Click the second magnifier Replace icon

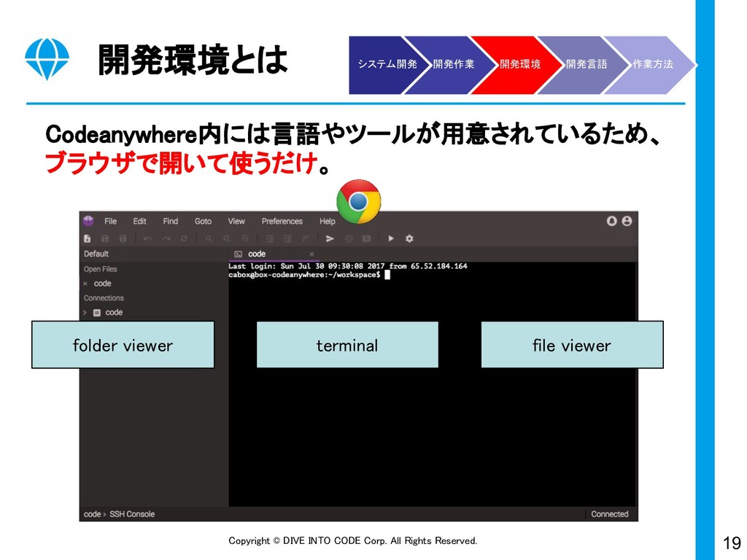[227, 238]
